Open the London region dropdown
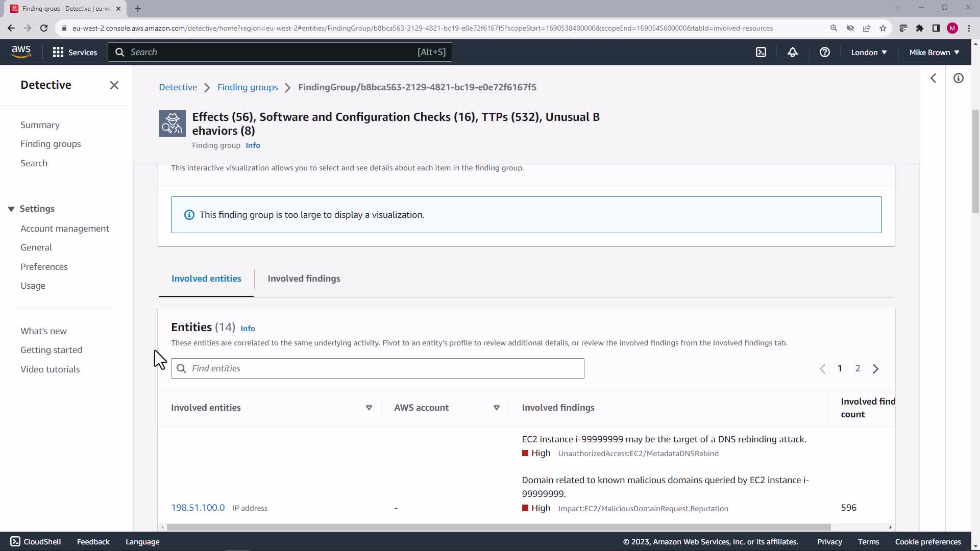Screen dimensions: 980x551 click(869, 52)
